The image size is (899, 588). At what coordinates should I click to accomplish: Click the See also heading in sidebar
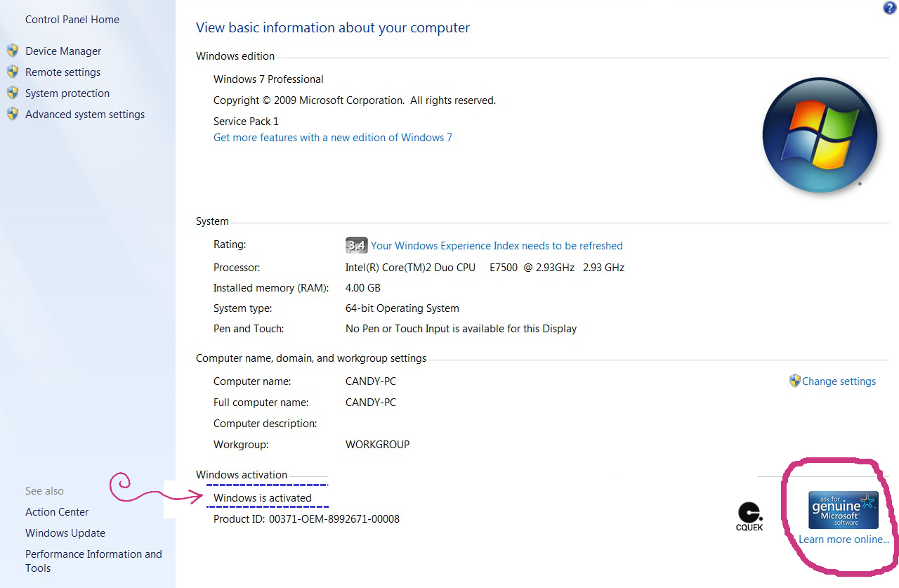pyautogui.click(x=44, y=491)
